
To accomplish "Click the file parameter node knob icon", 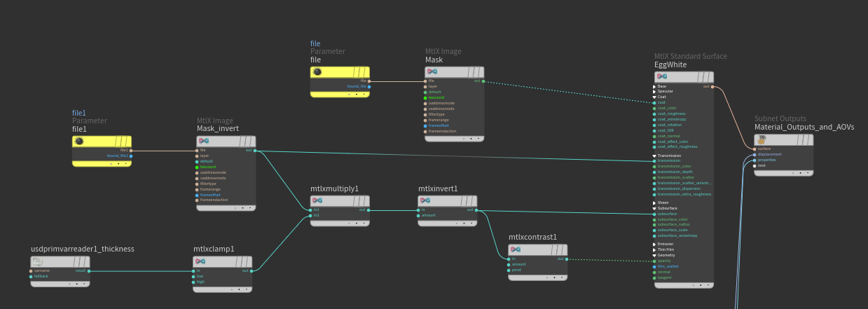I will click(x=317, y=72).
